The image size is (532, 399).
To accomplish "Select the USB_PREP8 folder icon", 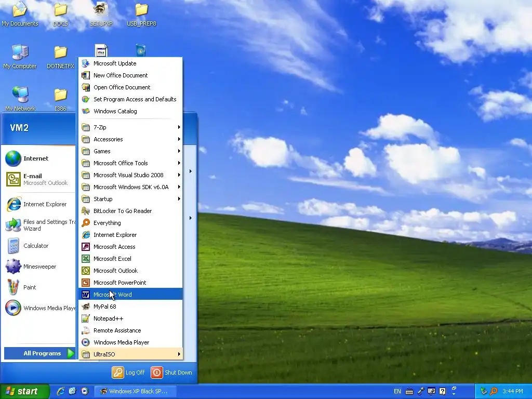I will tap(141, 14).
